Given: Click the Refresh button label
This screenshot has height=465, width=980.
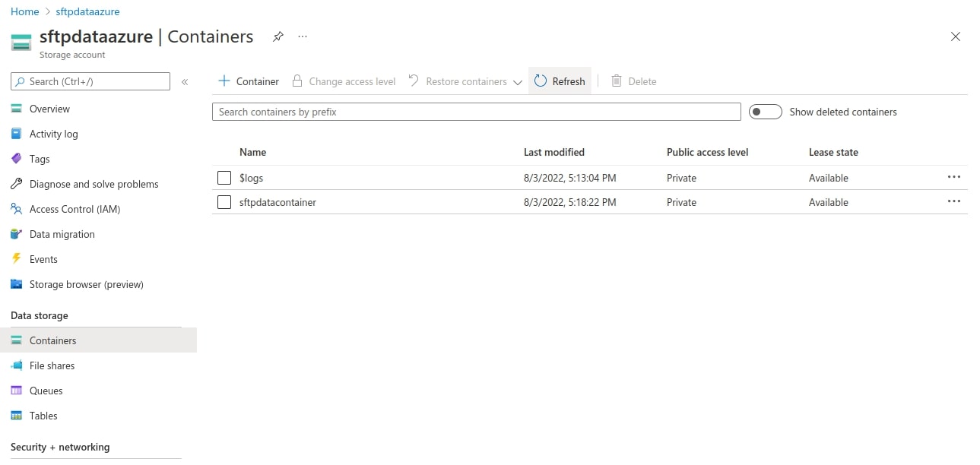Looking at the screenshot, I should [569, 81].
